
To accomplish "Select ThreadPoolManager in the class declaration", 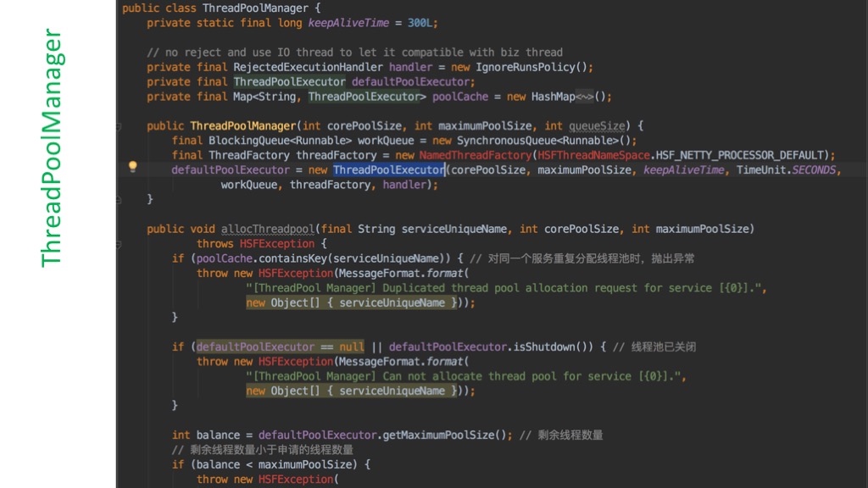I will click(255, 8).
